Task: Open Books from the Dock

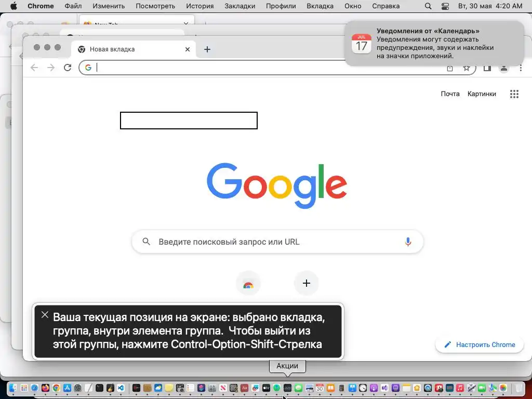Action: click(x=330, y=388)
